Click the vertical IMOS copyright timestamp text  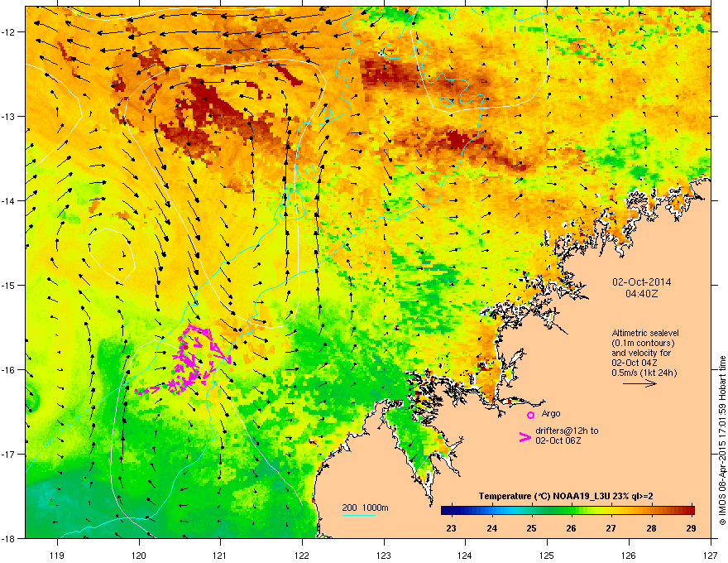722,440
